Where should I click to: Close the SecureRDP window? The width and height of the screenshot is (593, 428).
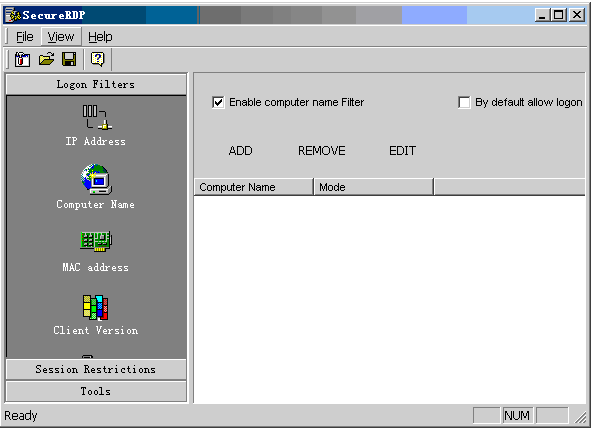point(577,15)
